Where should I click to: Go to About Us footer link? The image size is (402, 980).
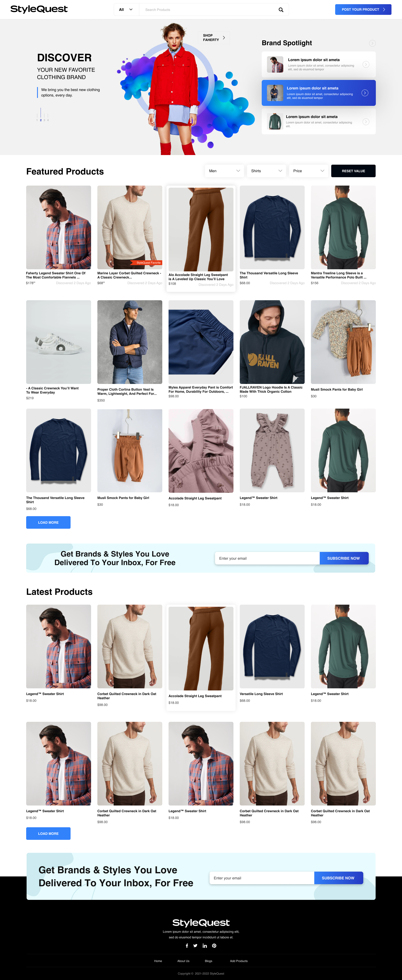pos(183,961)
